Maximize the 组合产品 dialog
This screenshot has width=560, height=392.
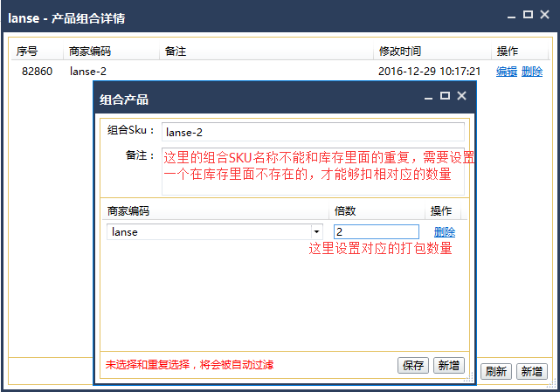click(445, 96)
